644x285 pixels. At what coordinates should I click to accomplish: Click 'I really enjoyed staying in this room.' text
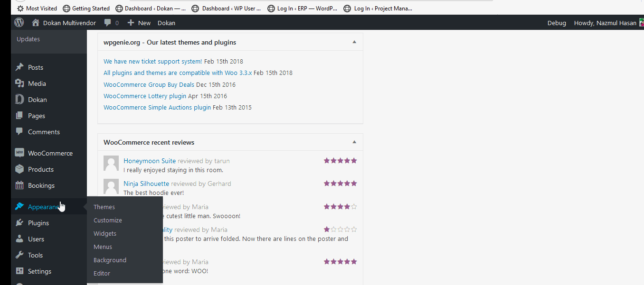173,170
